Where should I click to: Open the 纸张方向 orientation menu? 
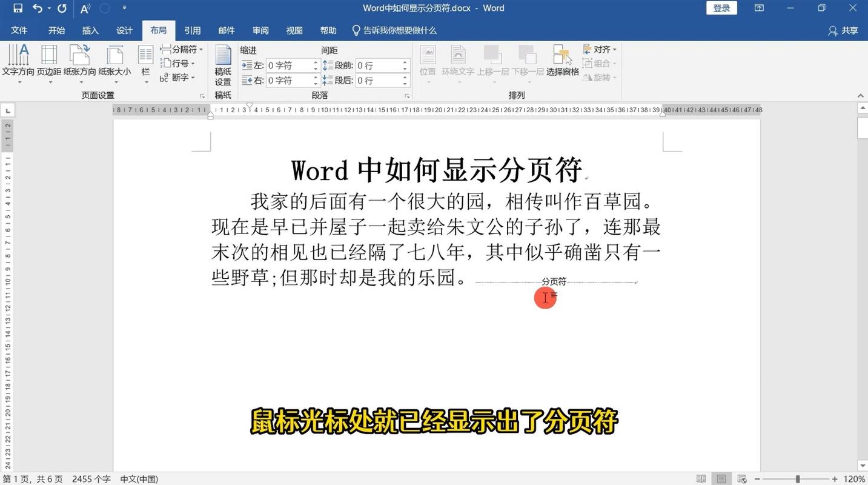pyautogui.click(x=80, y=64)
